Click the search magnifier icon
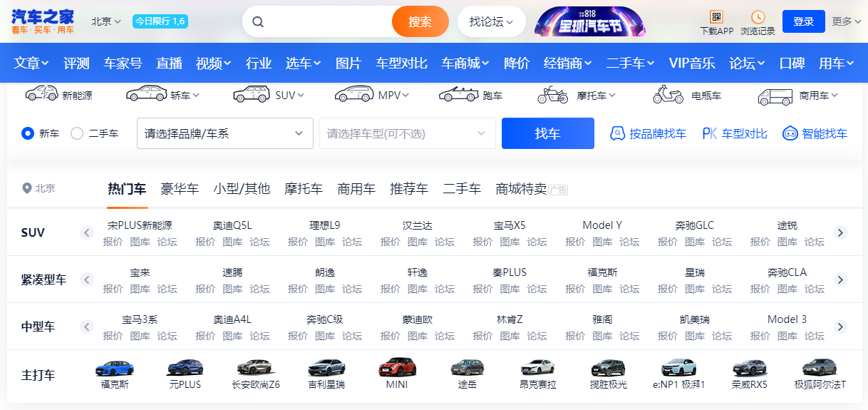Viewport: 868px width, 410px height. point(258,21)
